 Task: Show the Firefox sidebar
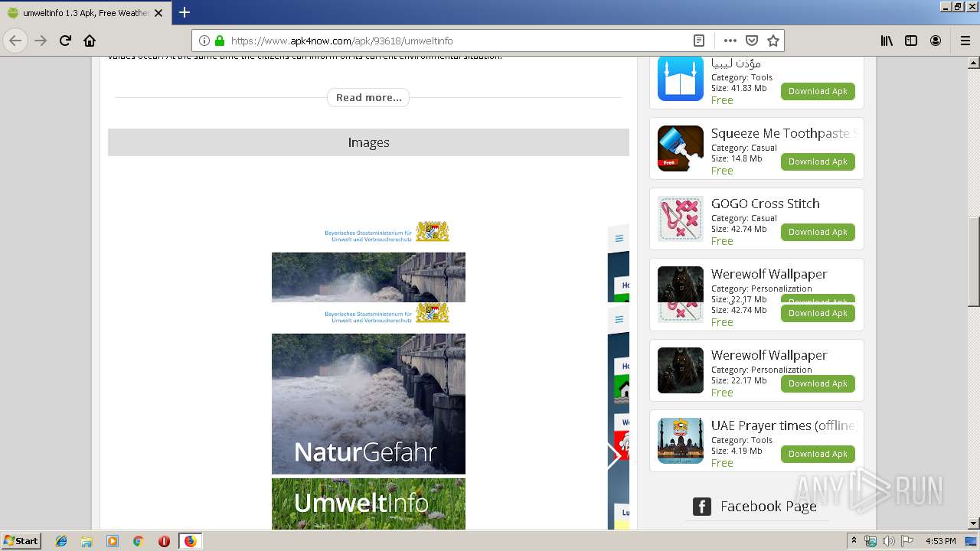911,41
